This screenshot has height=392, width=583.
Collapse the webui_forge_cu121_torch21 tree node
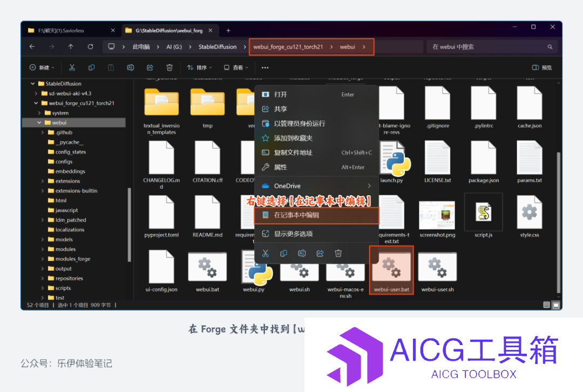(x=36, y=103)
